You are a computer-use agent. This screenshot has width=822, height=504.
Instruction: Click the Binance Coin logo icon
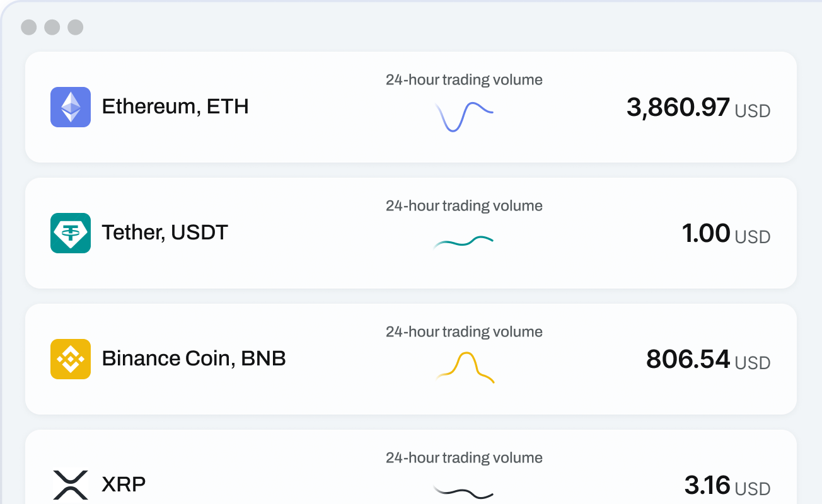71,359
